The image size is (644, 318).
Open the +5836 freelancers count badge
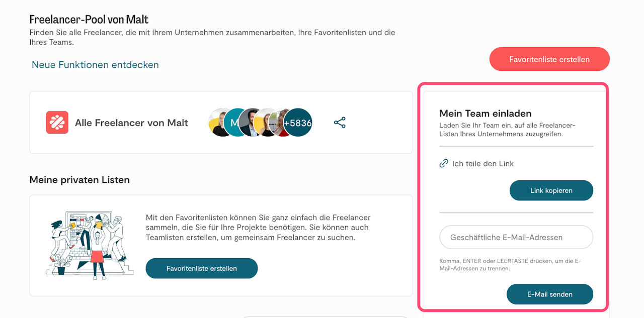(298, 123)
